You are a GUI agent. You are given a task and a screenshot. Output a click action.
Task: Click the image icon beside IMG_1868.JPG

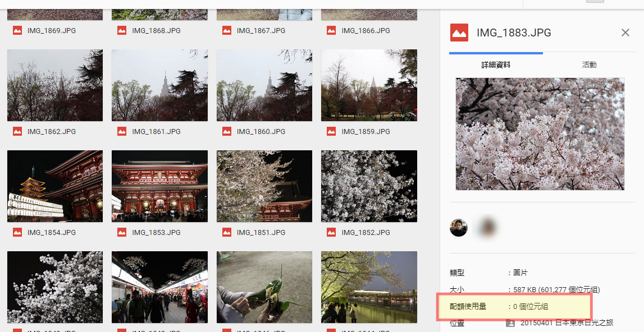point(122,30)
